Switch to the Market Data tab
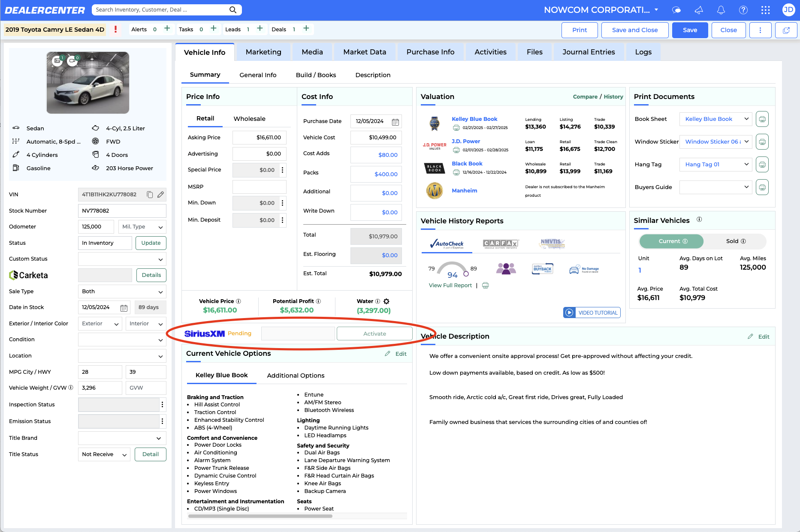 point(365,52)
